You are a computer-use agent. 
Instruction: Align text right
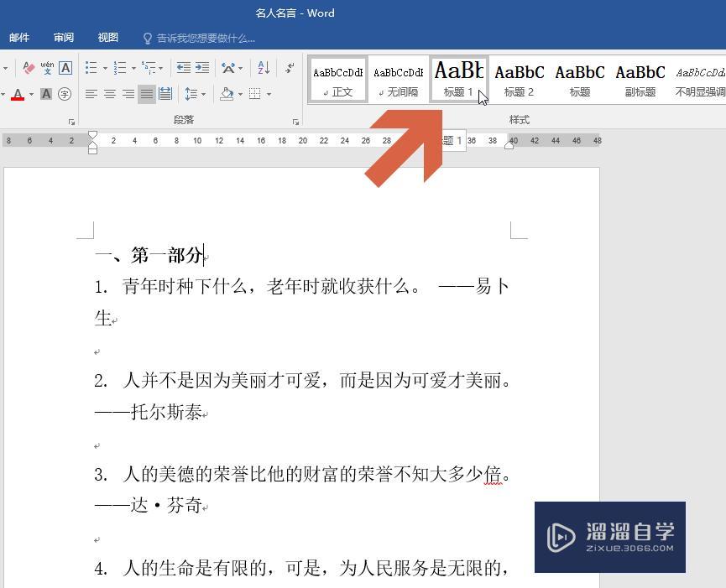128,95
